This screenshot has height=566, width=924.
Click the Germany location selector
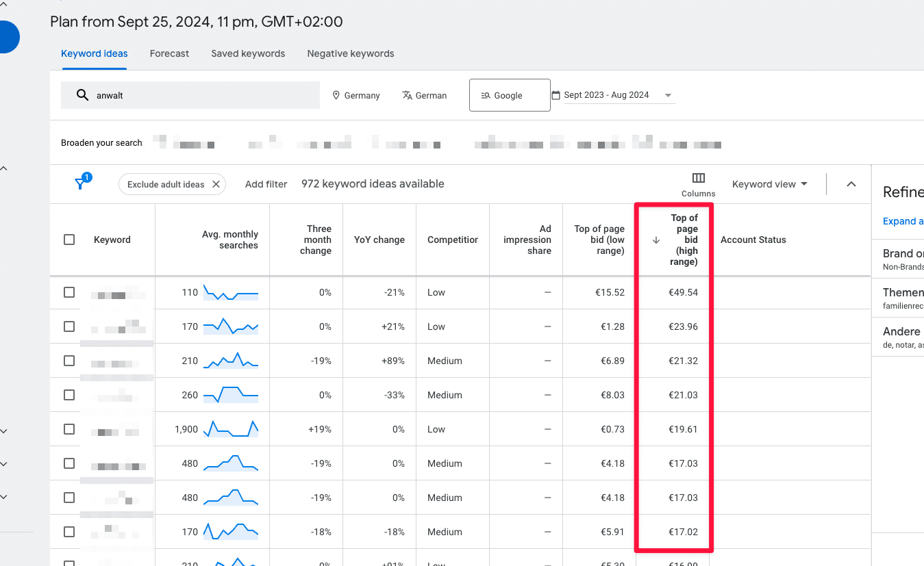click(x=356, y=95)
